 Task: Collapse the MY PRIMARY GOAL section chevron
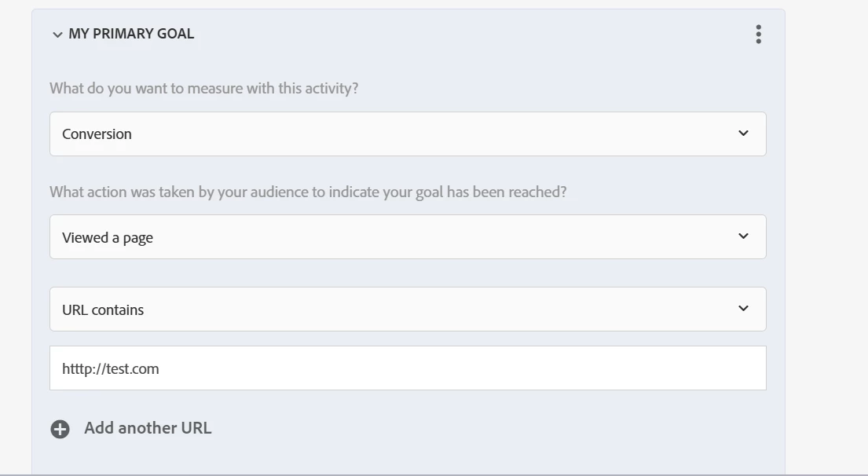(x=57, y=35)
